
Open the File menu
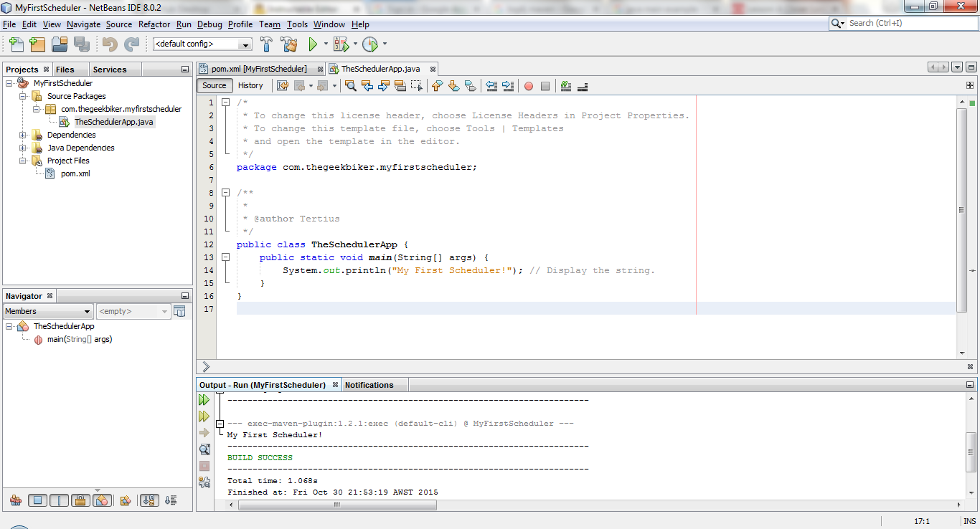point(9,24)
